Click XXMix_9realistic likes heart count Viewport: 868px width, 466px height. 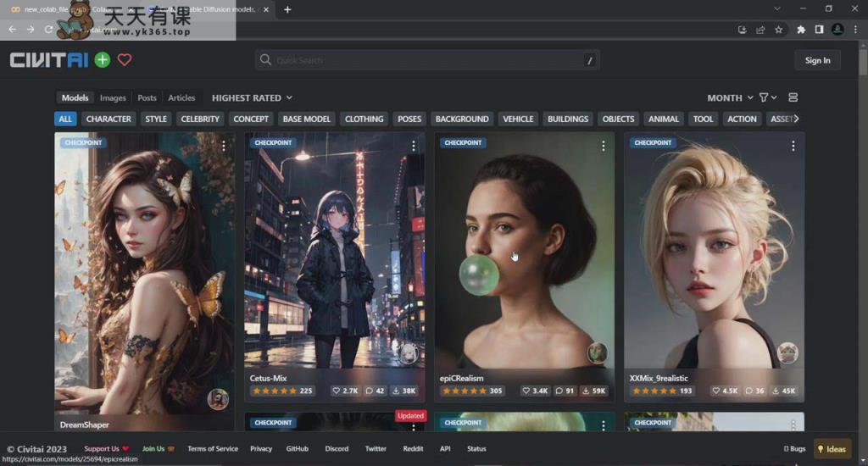point(725,391)
